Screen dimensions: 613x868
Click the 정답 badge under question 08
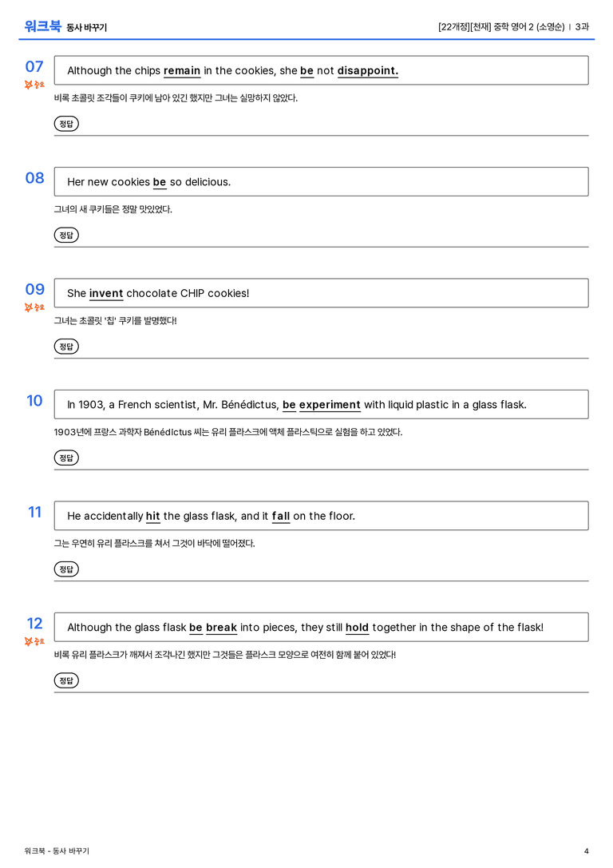click(66, 235)
